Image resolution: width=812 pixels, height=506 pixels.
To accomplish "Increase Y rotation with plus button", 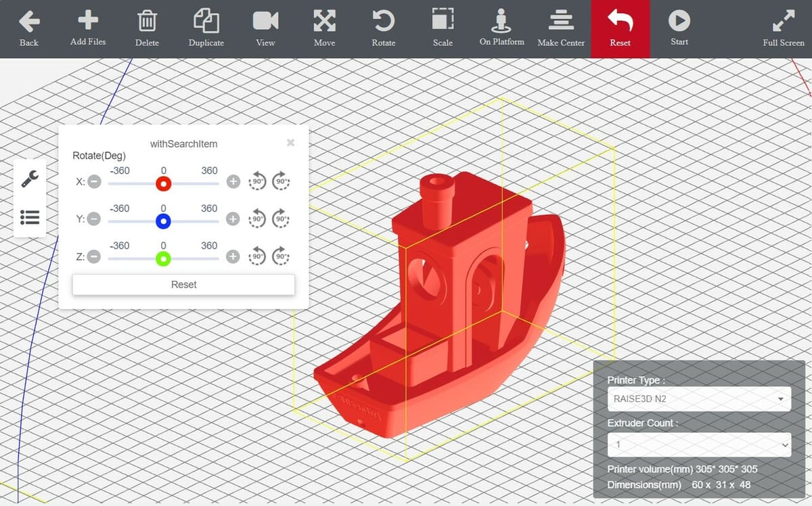I will pyautogui.click(x=233, y=219).
